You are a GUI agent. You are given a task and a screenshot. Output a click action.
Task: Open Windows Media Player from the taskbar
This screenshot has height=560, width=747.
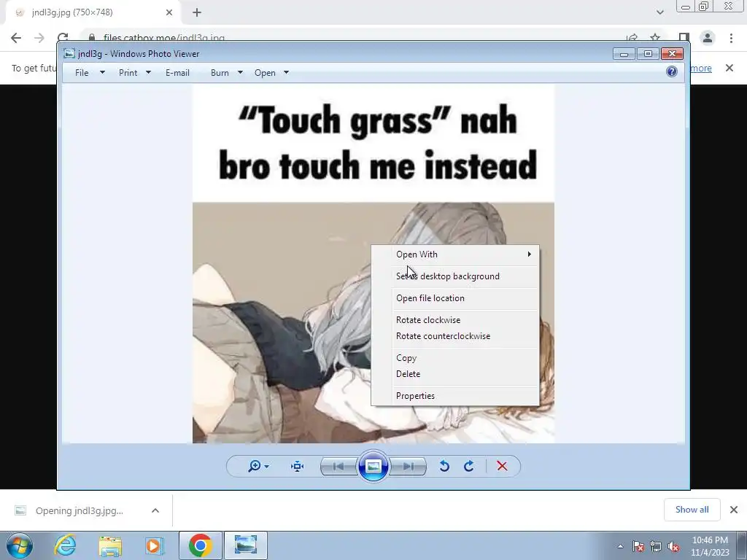154,545
